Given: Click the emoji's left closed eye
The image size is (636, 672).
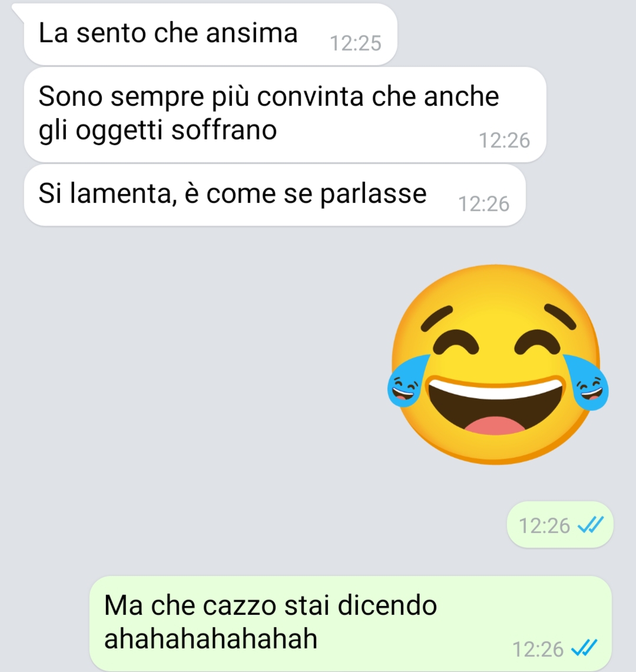Looking at the screenshot, I should (x=455, y=342).
